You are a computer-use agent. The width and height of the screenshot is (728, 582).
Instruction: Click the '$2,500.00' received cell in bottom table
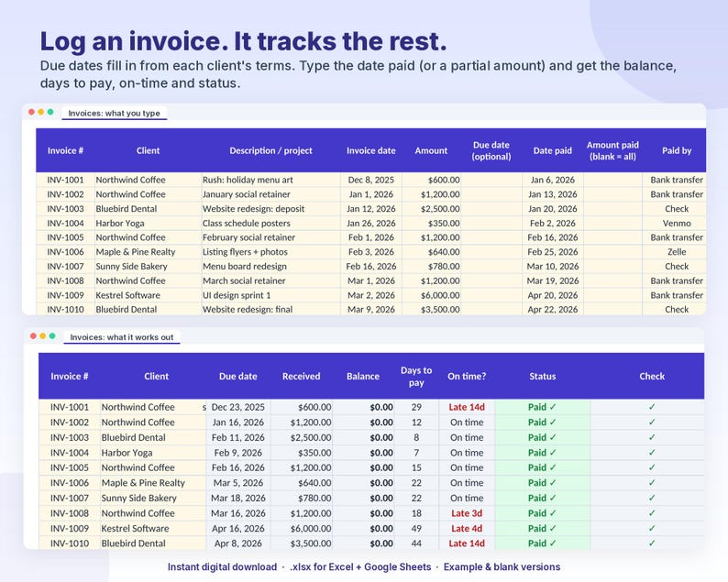(302, 437)
